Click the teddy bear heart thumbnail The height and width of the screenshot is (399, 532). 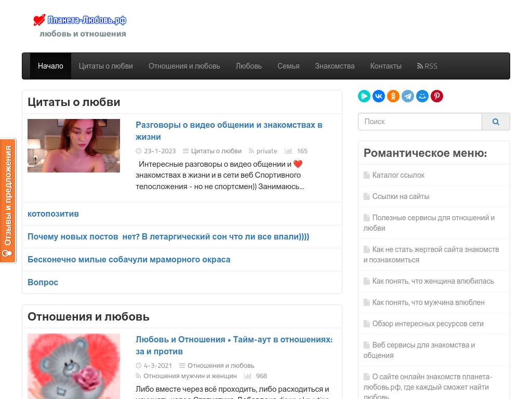(x=74, y=366)
